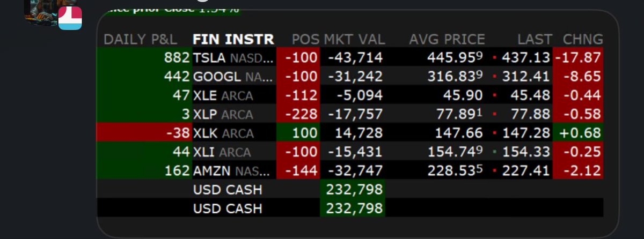
Task: Sort by FIN INSTR column header
Action: 233,39
